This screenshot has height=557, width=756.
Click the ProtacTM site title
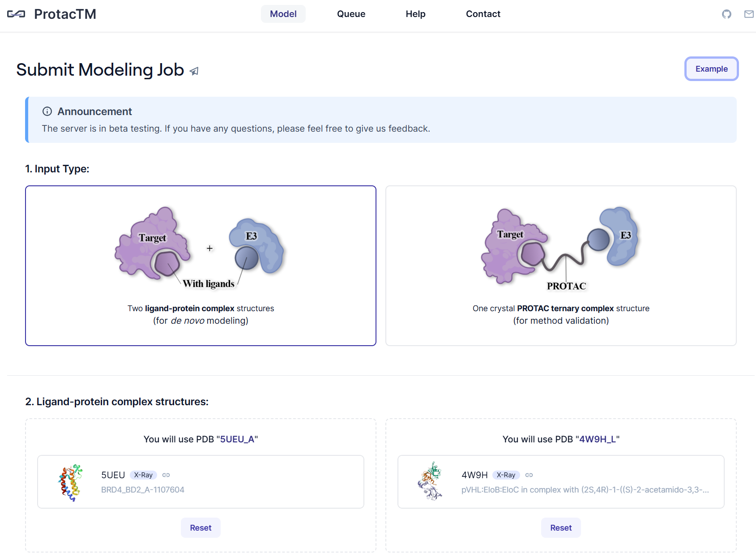65,14
